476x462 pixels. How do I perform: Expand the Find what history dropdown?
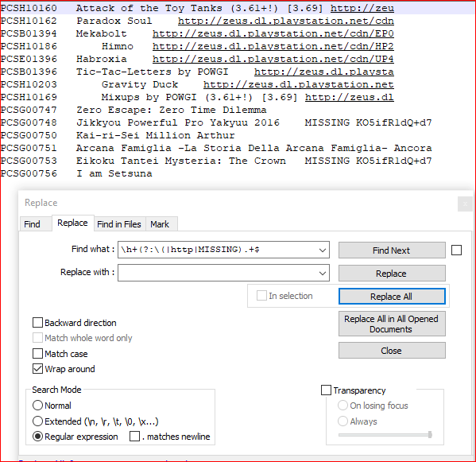tap(323, 250)
